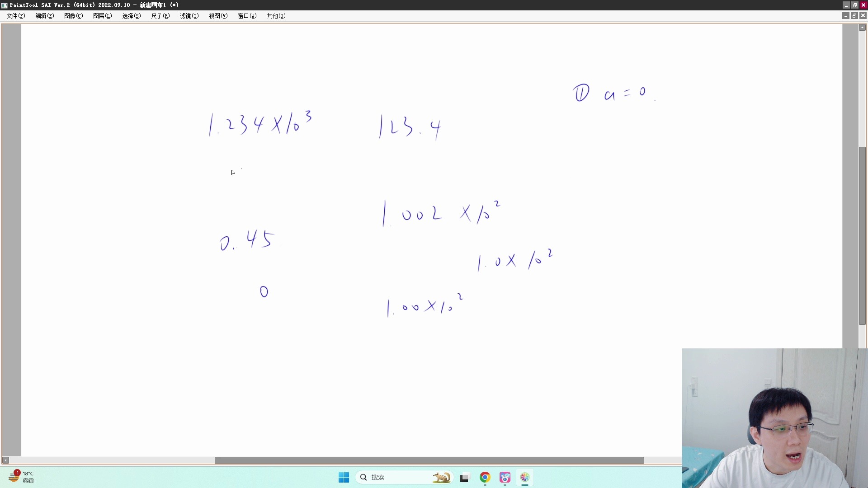Click the horizontal canvas scrollbar thumb

point(429,460)
